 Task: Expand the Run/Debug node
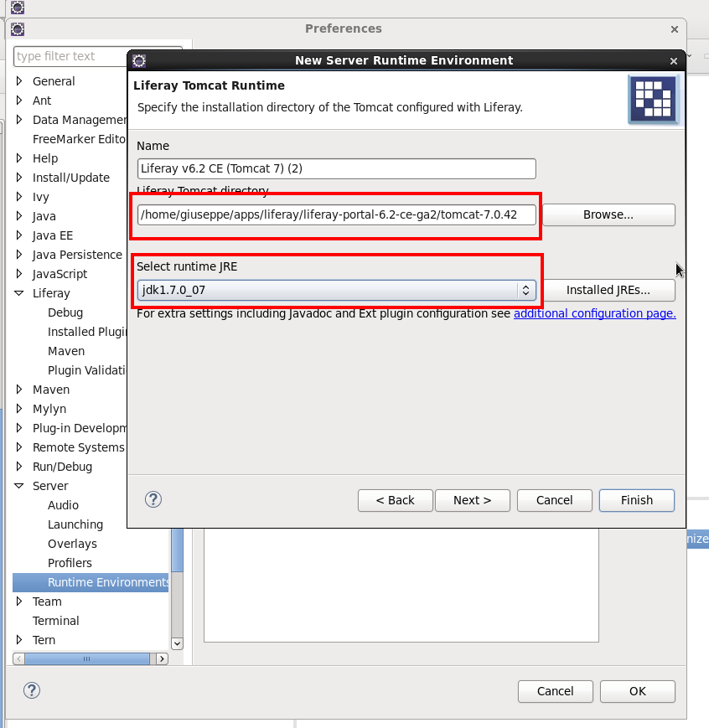click(x=19, y=466)
